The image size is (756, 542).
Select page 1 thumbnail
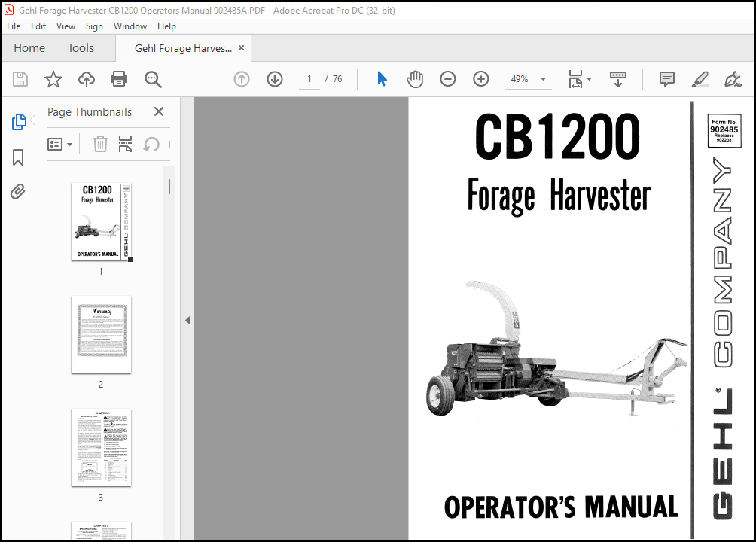coord(101,222)
